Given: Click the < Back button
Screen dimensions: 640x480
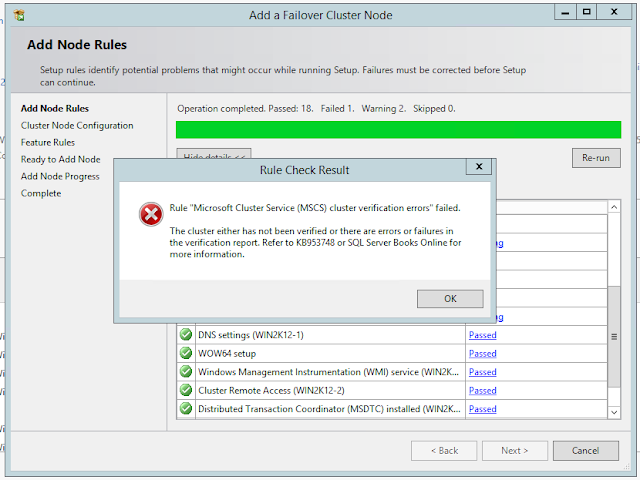Looking at the screenshot, I should pyautogui.click(x=444, y=451).
